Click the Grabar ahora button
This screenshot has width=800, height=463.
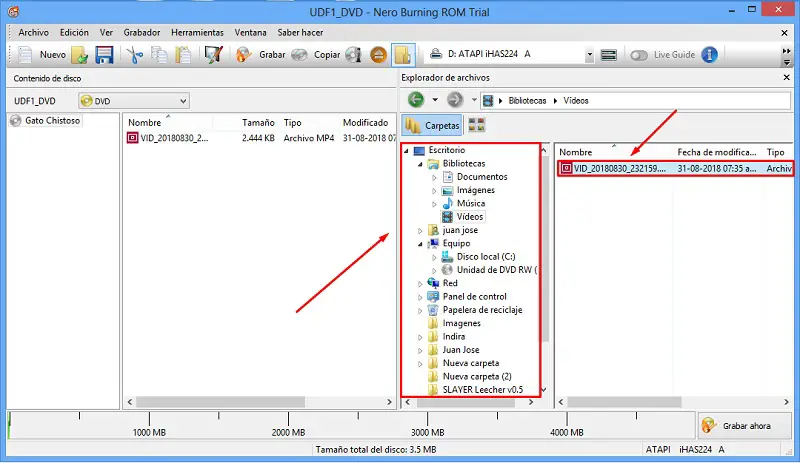[x=744, y=426]
